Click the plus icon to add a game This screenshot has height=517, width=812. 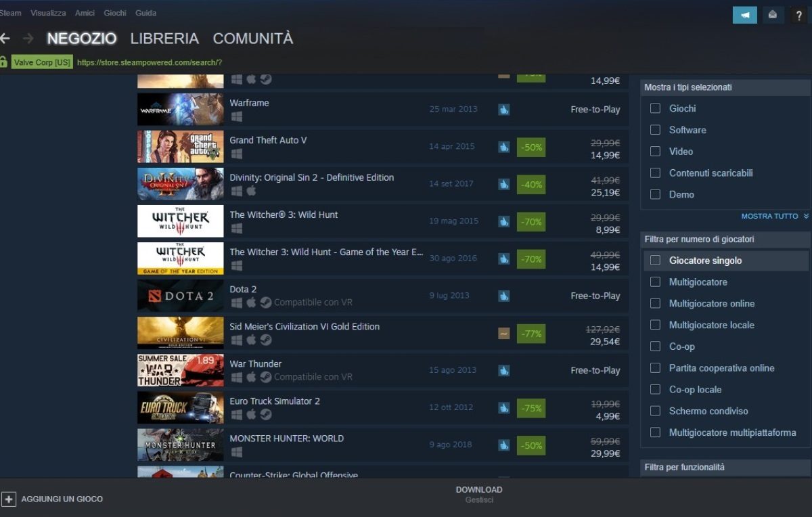[x=9, y=499]
